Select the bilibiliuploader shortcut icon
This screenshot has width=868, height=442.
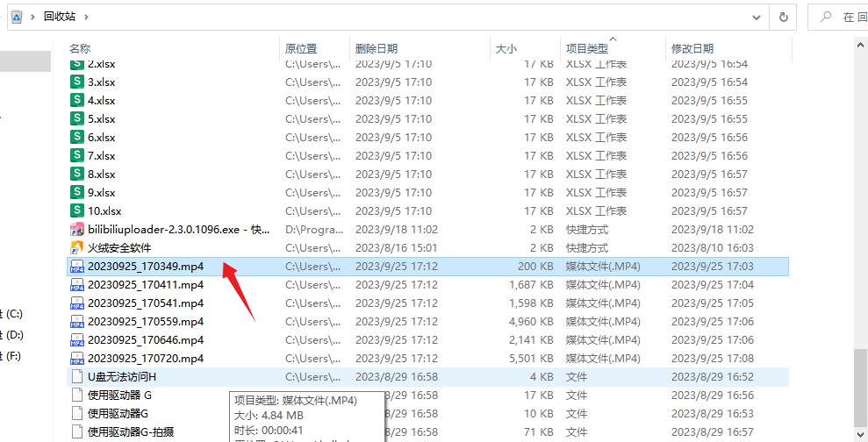[x=77, y=230]
